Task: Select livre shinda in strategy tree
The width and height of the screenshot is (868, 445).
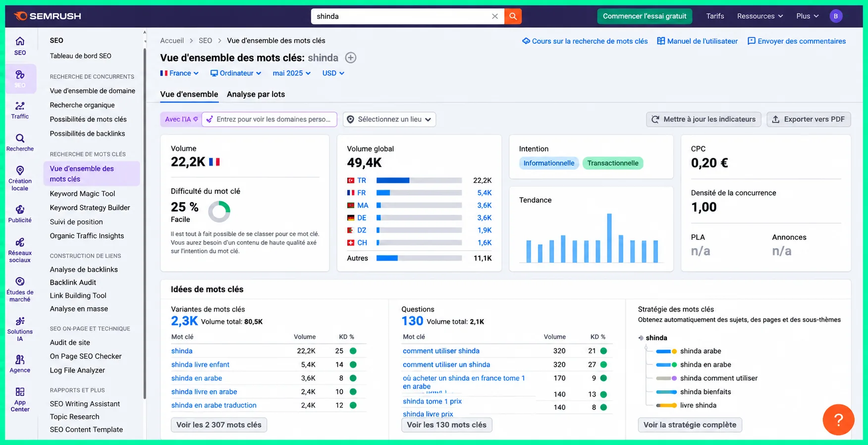Action: click(x=698, y=405)
